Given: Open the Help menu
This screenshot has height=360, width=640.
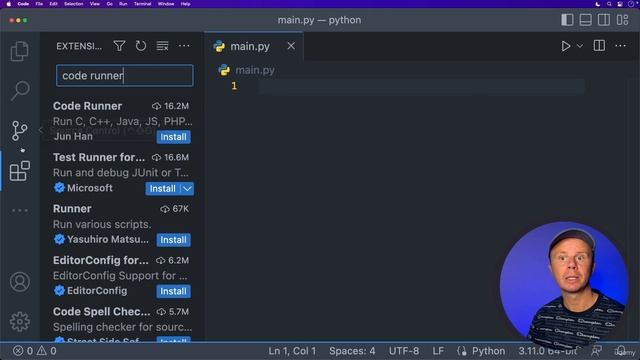Looking at the screenshot, I should pyautogui.click(x=186, y=4).
